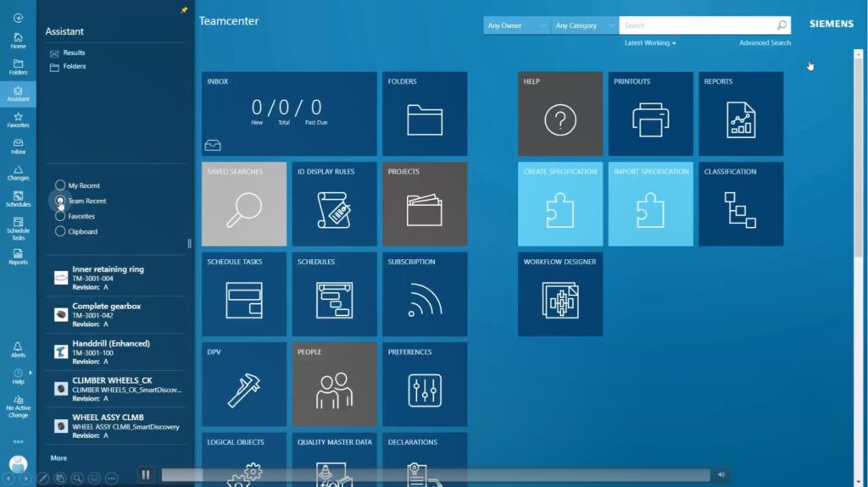868x487 pixels.
Task: Select the Clipboard radio button
Action: click(60, 231)
